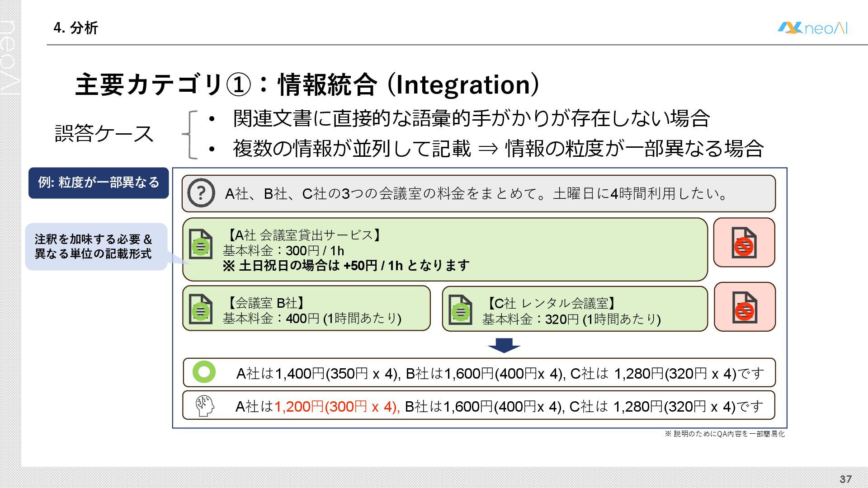The width and height of the screenshot is (868, 488).
Task: Click the bold 土日祝日の場合は +50円 note
Action: (x=346, y=266)
